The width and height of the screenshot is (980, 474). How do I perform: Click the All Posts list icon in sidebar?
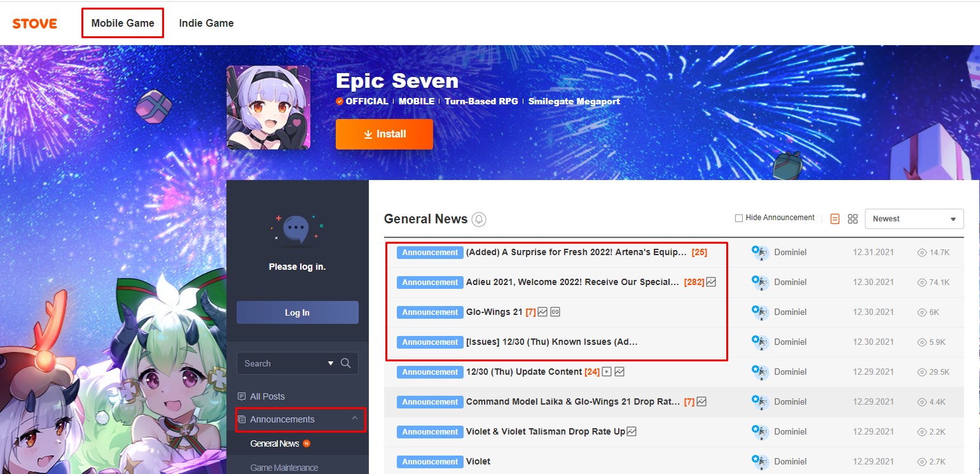242,396
